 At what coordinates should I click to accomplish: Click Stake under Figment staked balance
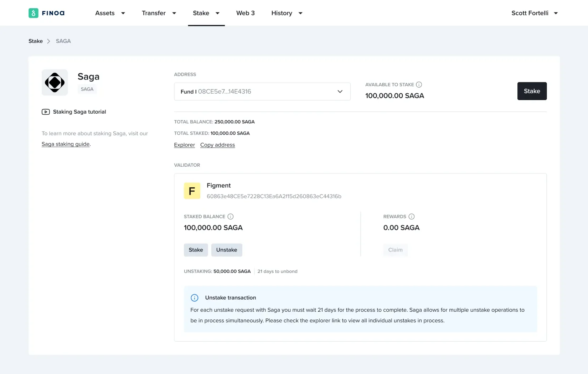tap(196, 250)
